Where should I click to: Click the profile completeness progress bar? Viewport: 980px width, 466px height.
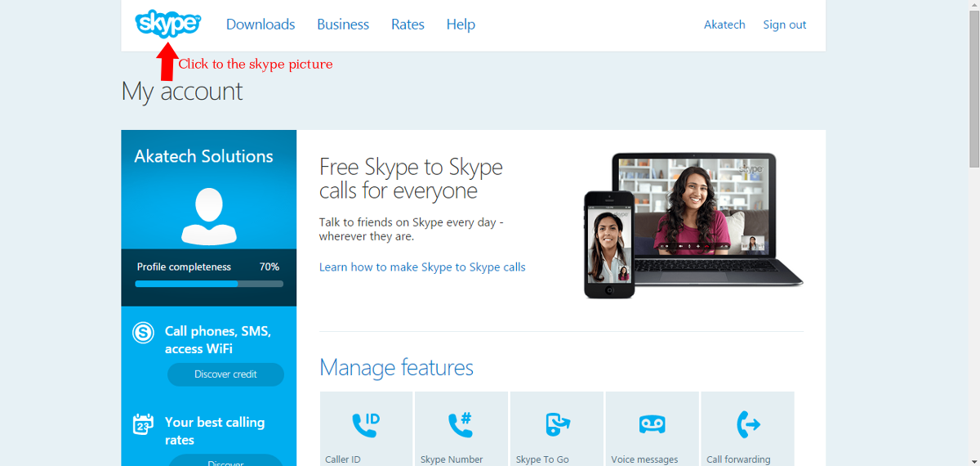[209, 284]
